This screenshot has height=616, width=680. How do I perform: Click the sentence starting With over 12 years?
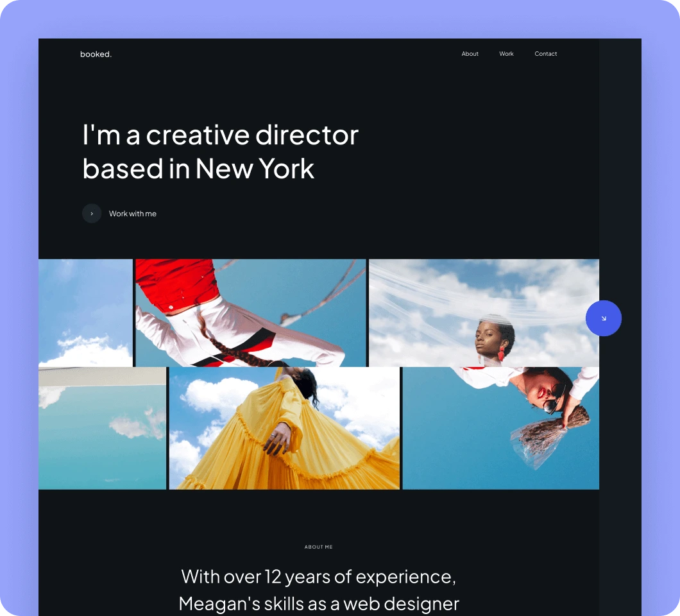pos(318,576)
